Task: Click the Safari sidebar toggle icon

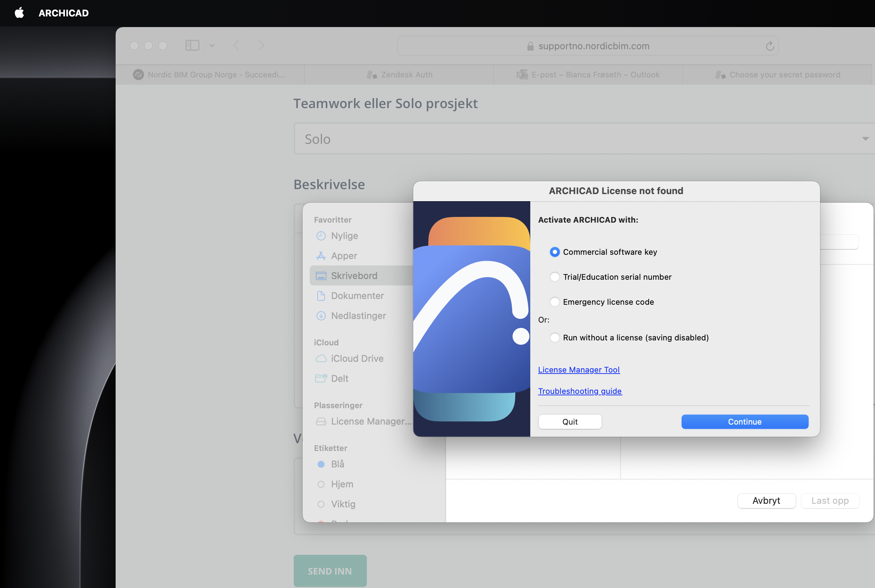Action: point(192,45)
